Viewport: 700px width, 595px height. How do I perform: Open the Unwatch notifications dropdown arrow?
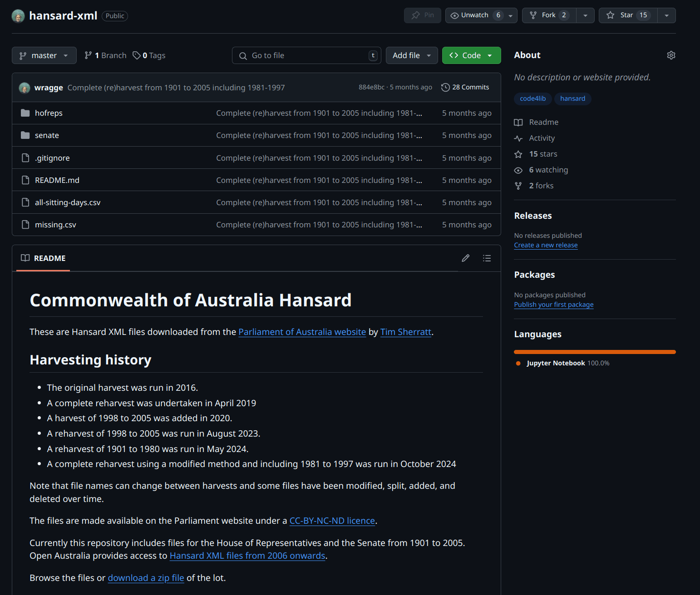click(511, 15)
